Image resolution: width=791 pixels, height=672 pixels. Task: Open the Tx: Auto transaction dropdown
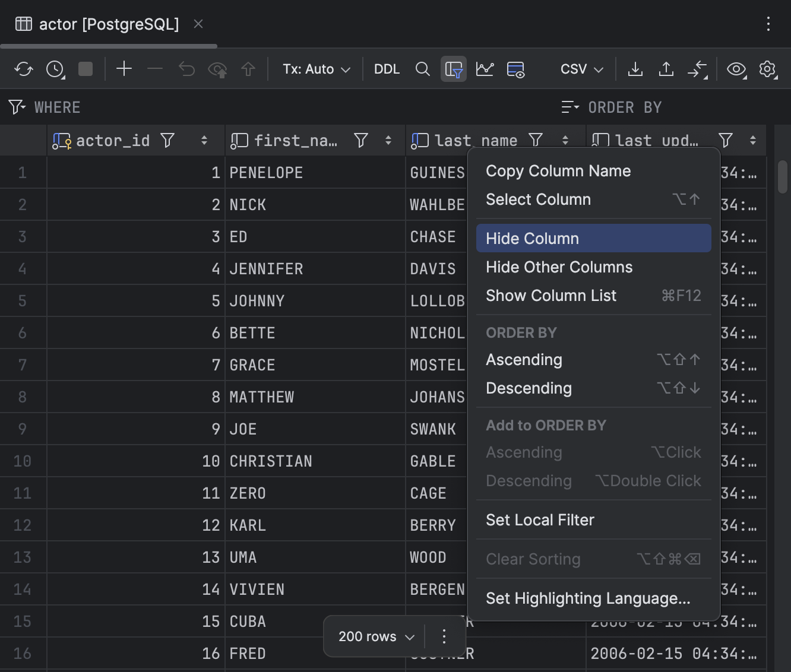pyautogui.click(x=316, y=69)
